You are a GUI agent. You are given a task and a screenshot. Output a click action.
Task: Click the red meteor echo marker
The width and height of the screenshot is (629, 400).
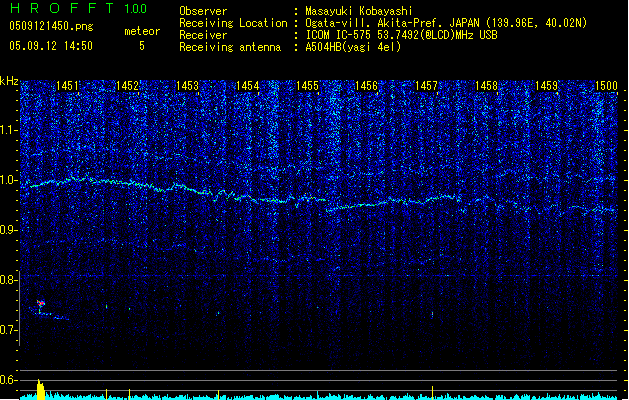(x=41, y=303)
